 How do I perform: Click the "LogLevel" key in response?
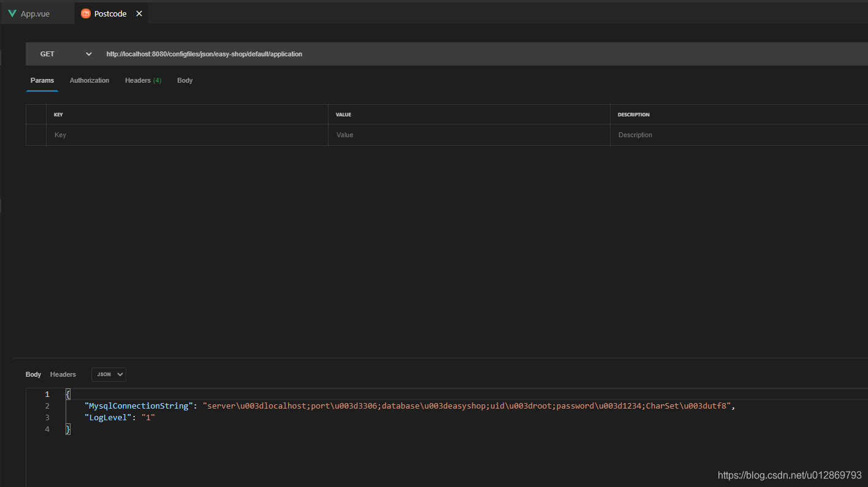pos(108,417)
